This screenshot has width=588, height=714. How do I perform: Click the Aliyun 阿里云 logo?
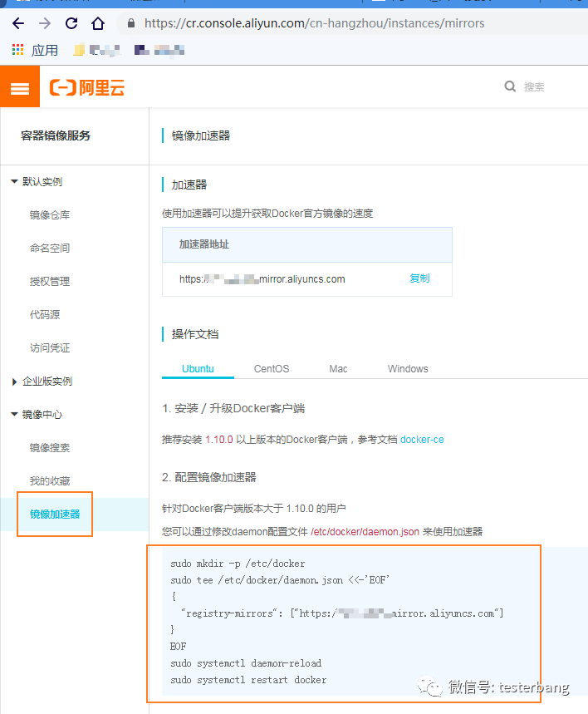coord(87,87)
